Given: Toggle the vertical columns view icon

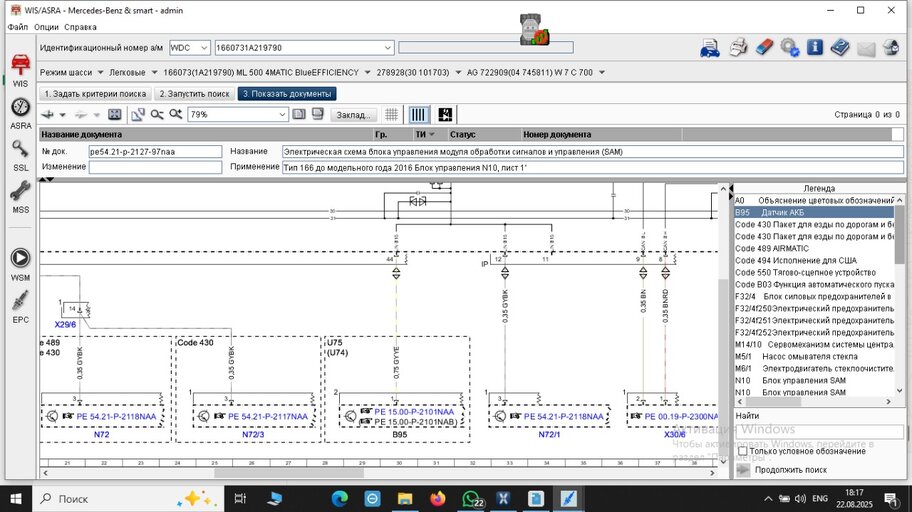Looking at the screenshot, I should click(x=418, y=115).
